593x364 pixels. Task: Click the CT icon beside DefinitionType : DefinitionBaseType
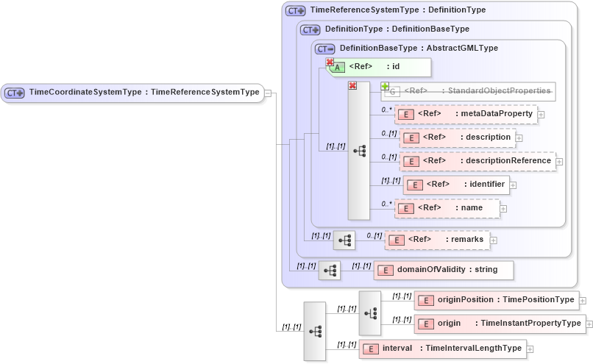pyautogui.click(x=310, y=30)
